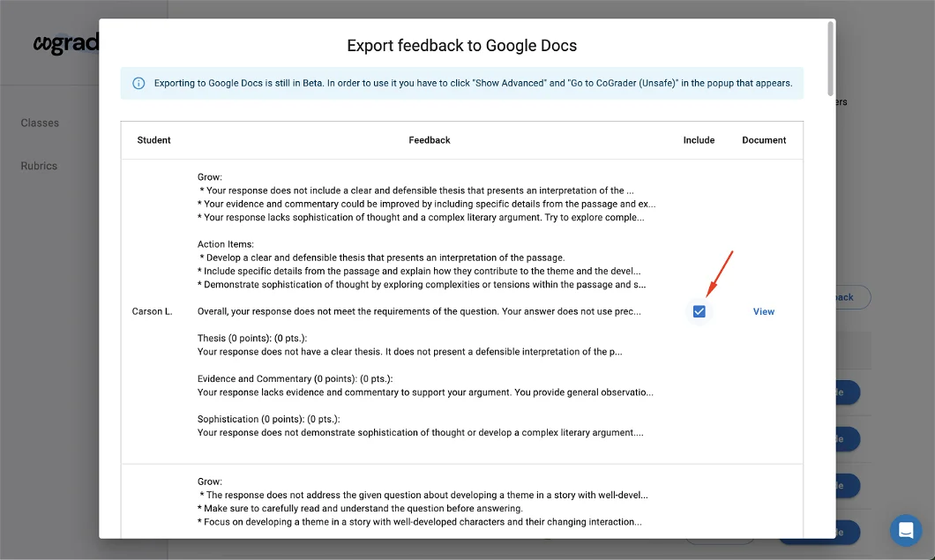
Task: Click the Export feedback to Google Docs title
Action: [x=461, y=46]
